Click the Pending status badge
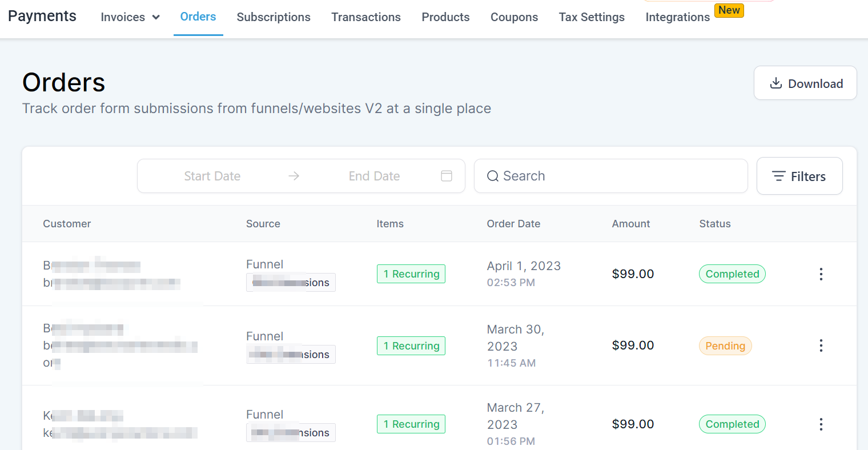This screenshot has height=450, width=868. tap(725, 346)
